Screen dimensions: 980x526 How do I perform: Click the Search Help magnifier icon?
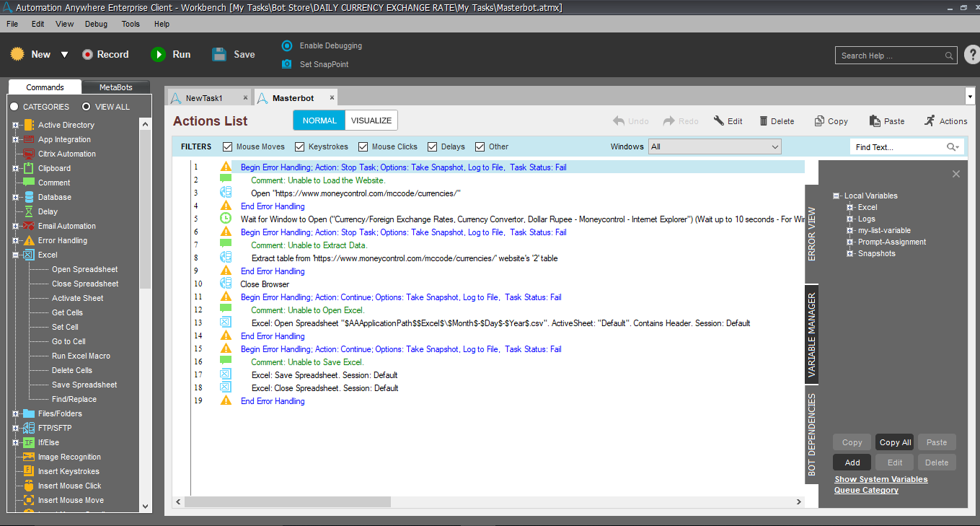(949, 56)
